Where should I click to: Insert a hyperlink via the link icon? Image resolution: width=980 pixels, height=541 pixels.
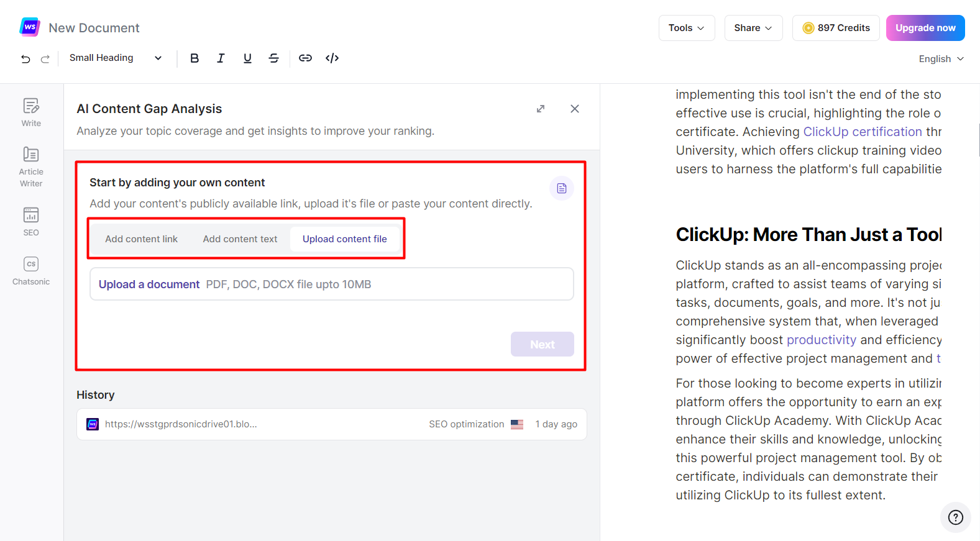pos(305,58)
